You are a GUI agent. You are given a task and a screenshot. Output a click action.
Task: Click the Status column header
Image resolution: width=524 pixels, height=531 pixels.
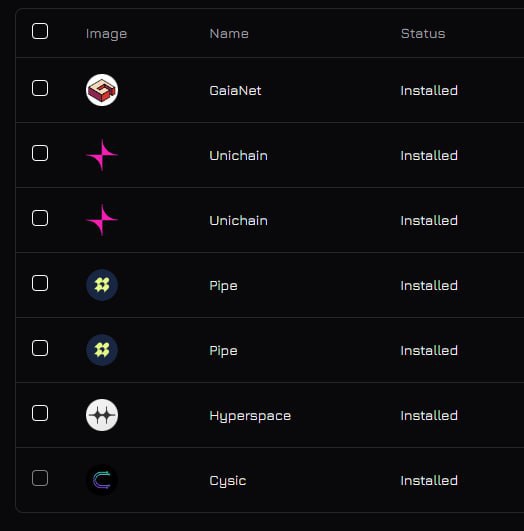click(423, 34)
